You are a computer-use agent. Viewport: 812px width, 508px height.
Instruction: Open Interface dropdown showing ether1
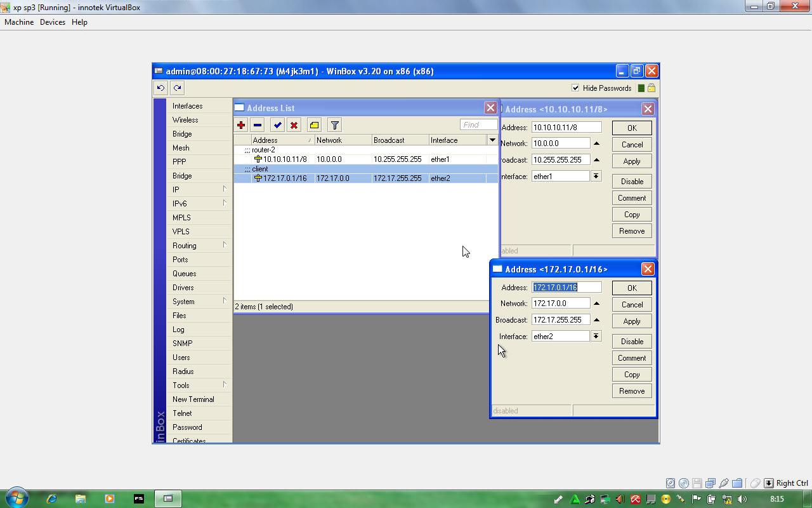pyautogui.click(x=596, y=176)
